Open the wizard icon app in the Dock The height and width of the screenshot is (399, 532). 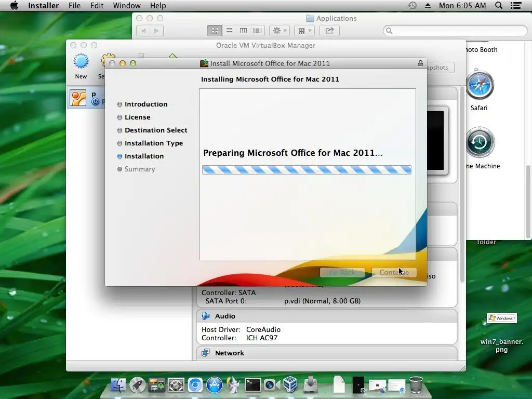pyautogui.click(x=233, y=385)
